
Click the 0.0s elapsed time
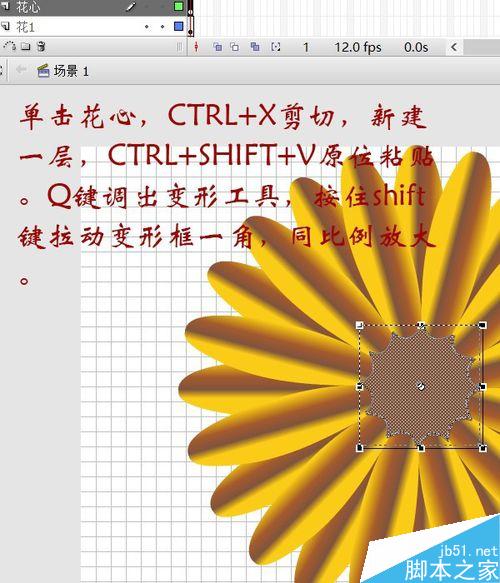[x=416, y=47]
